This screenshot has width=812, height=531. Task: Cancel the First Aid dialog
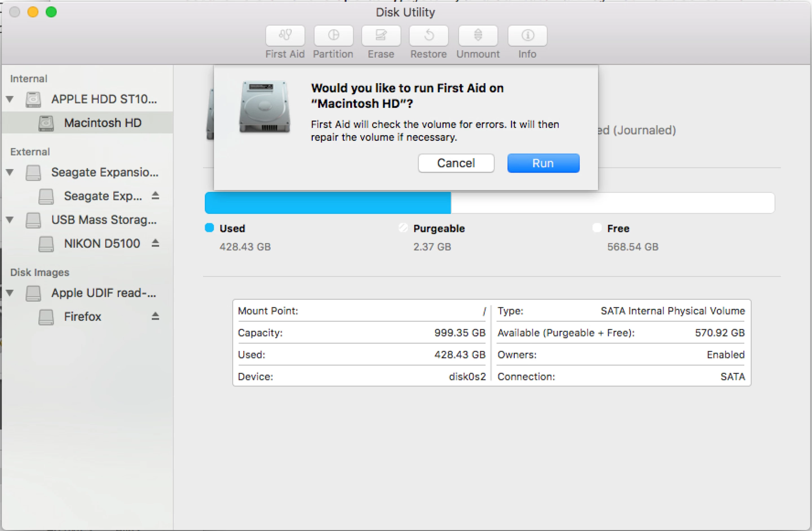pos(456,163)
